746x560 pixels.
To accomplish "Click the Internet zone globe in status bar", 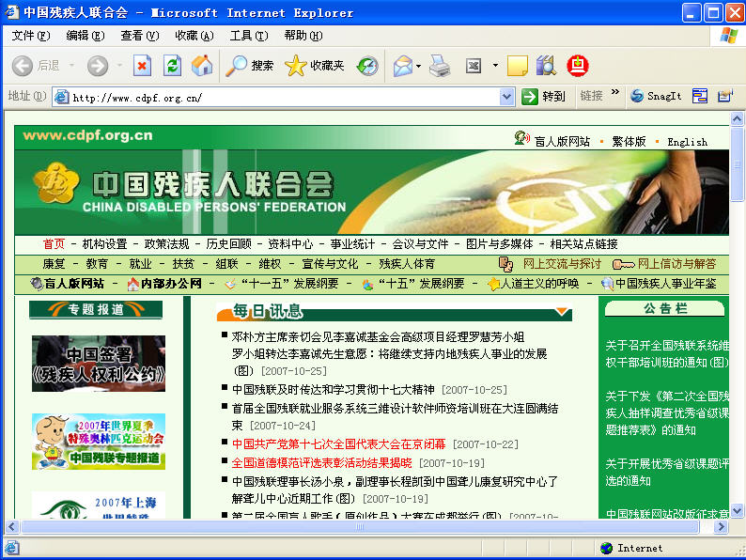I will pos(606,548).
